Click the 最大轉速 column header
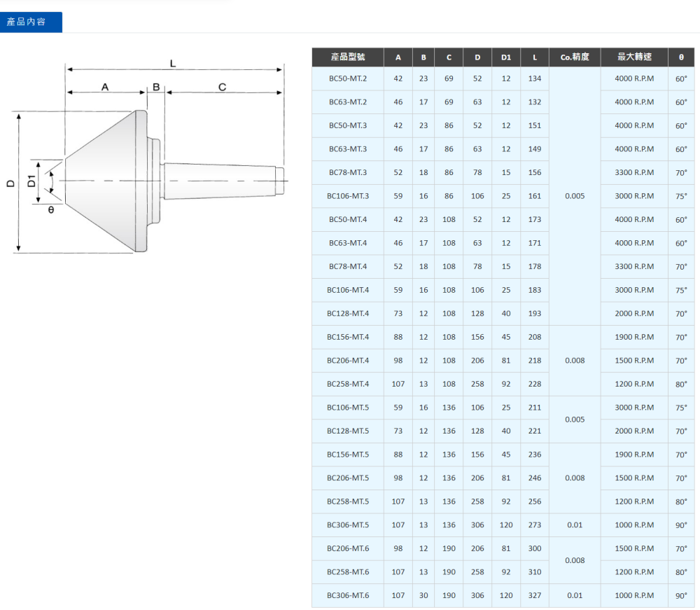700x610 pixels. 634,57
